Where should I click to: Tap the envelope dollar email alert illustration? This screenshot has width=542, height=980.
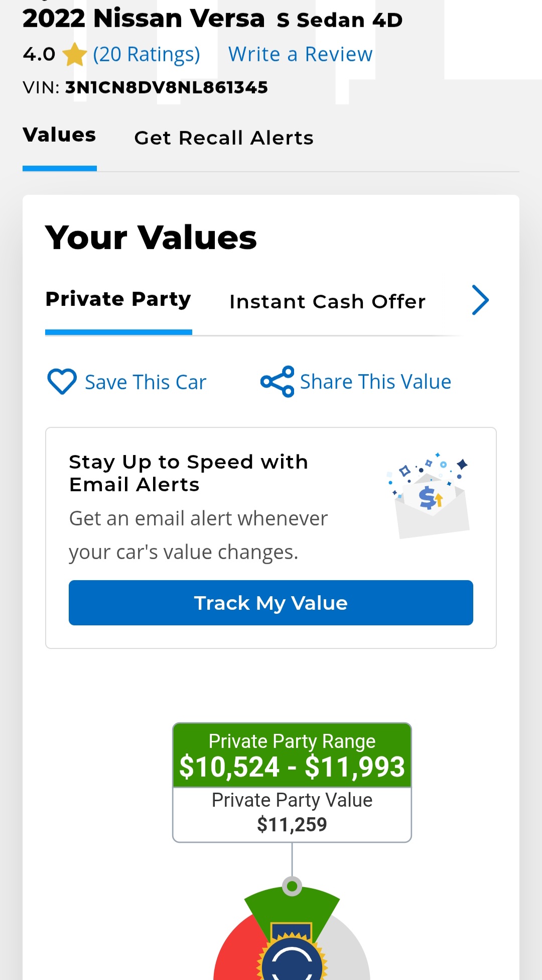[429, 496]
